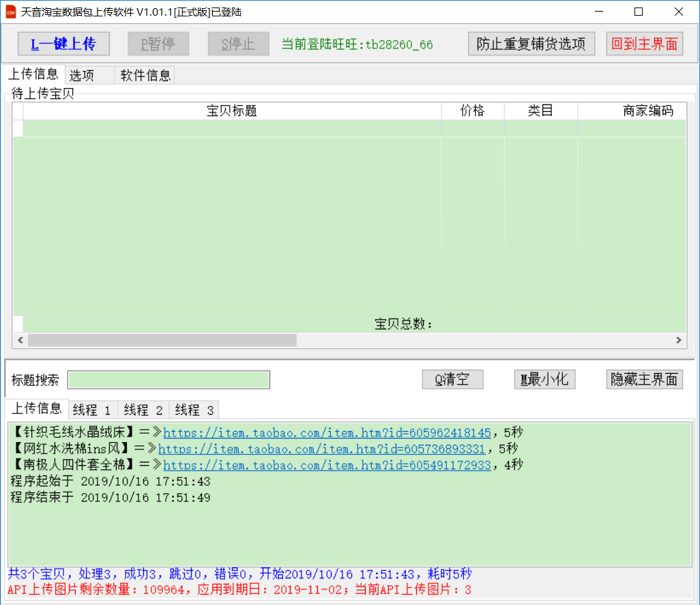Click the 类目 column header
Image resolution: width=700 pixels, height=605 pixels.
pos(540,111)
